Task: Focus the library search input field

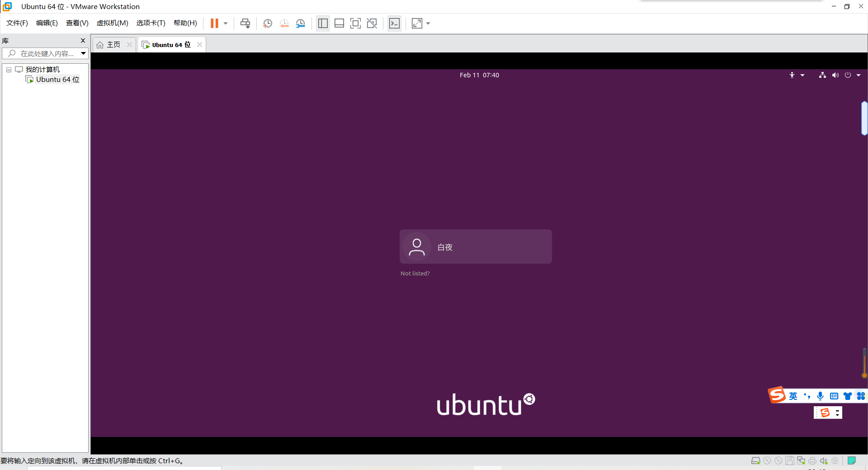Action: click(x=45, y=53)
